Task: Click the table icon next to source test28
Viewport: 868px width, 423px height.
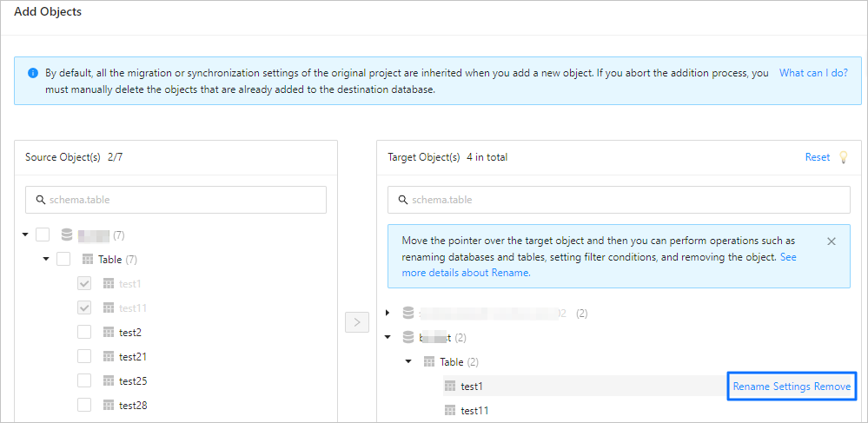Action: point(109,406)
